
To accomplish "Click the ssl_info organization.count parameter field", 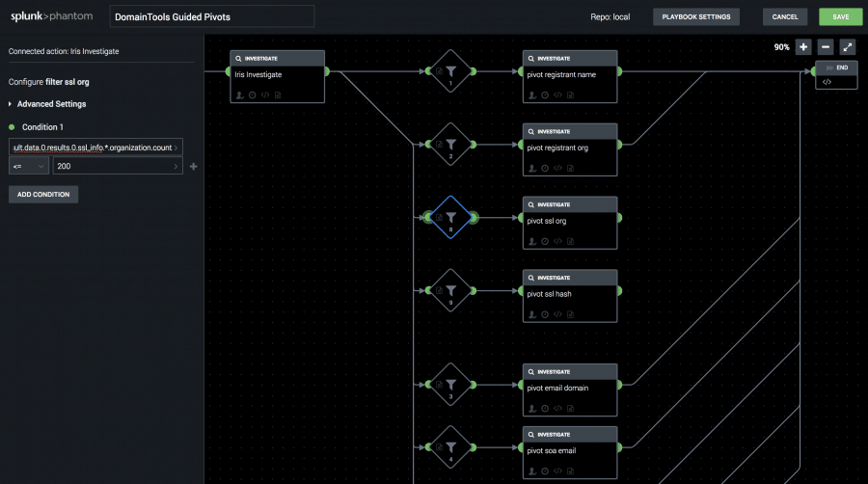I will (95, 148).
